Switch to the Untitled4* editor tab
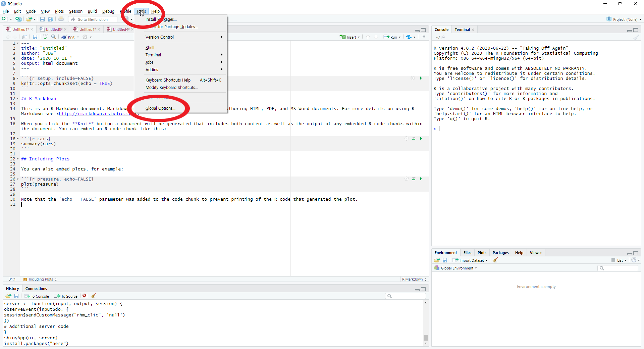The image size is (644, 349). 121,30
